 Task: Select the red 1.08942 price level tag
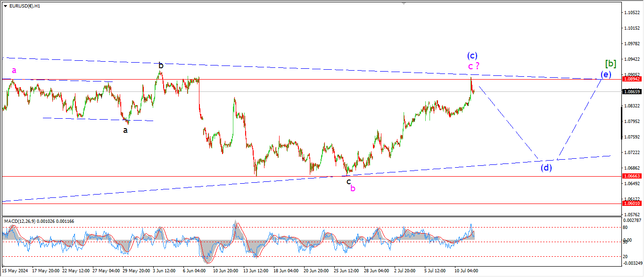(631, 79)
